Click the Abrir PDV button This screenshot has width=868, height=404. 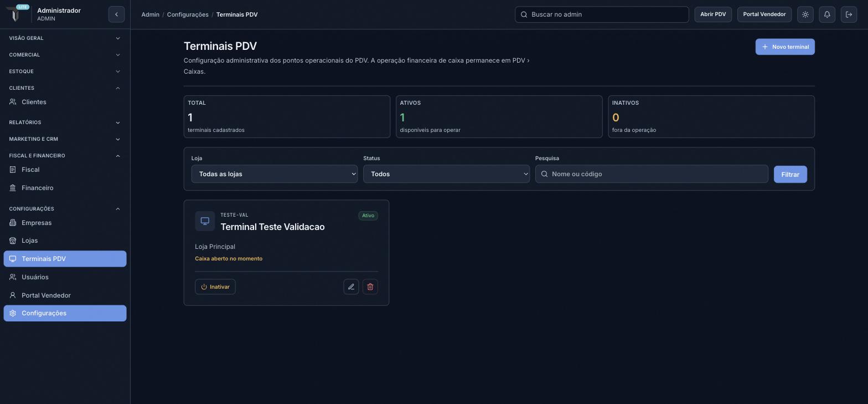(x=713, y=14)
